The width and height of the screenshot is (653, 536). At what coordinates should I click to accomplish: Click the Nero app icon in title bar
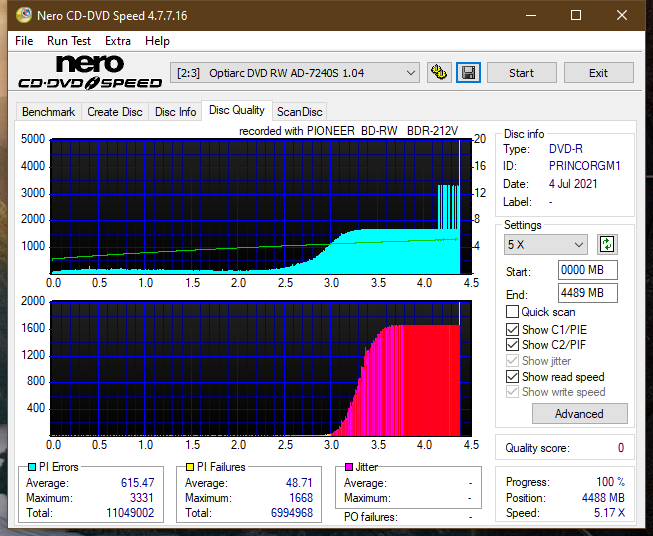tap(24, 15)
